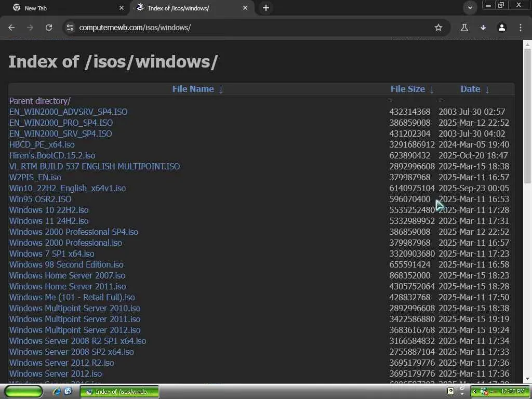Click the vertical scrollbar thumb
Viewport: 532px width, 399px height.
pyautogui.click(x=527, y=116)
